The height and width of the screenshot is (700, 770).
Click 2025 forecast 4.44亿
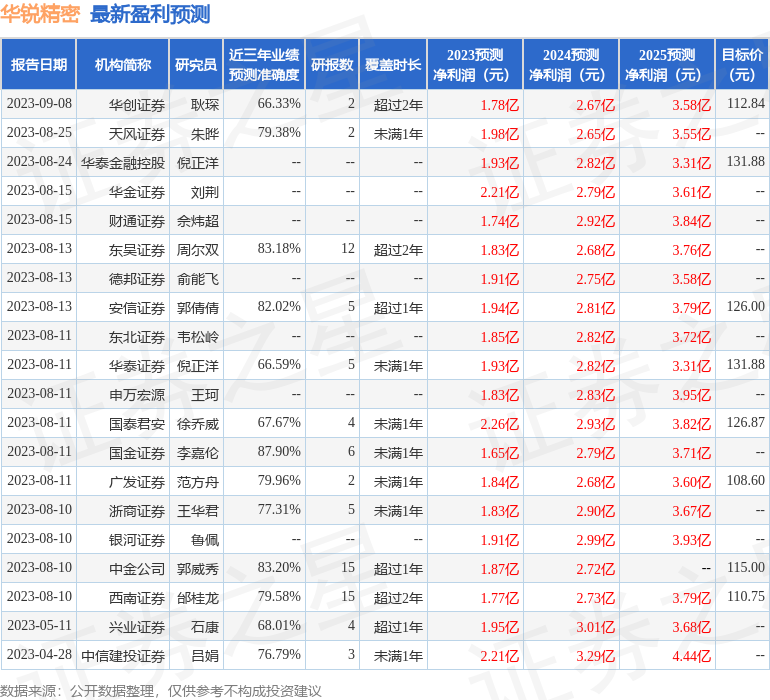[x=691, y=655]
